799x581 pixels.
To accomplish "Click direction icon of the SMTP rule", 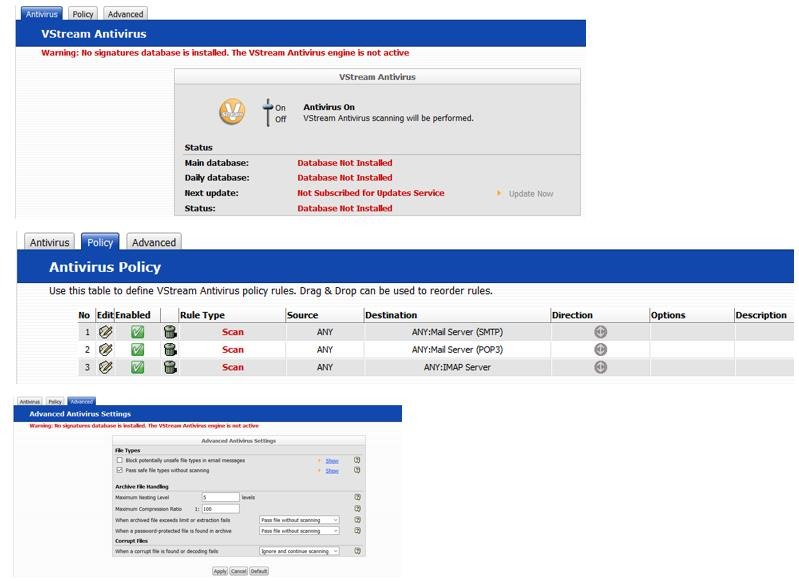I will click(x=600, y=332).
